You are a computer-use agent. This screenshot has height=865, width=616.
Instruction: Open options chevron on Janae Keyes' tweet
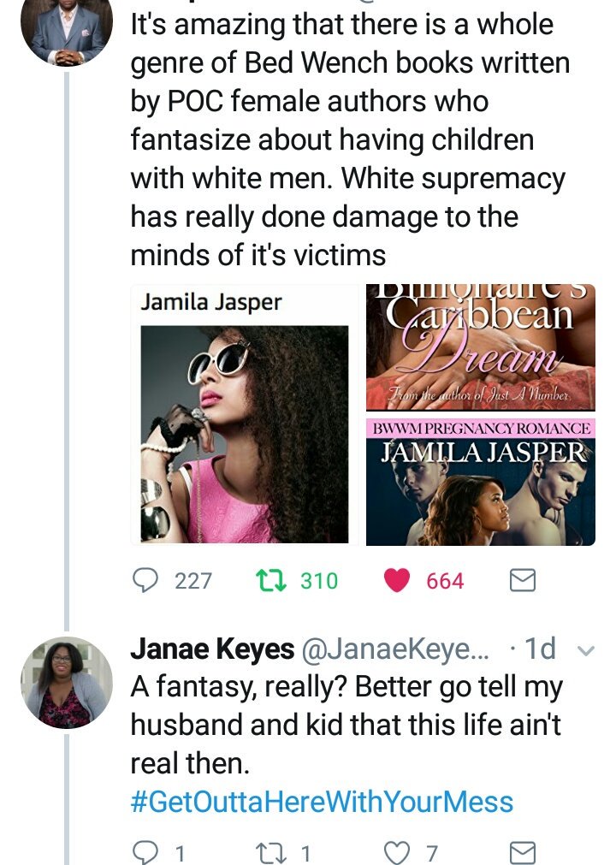[x=586, y=651]
